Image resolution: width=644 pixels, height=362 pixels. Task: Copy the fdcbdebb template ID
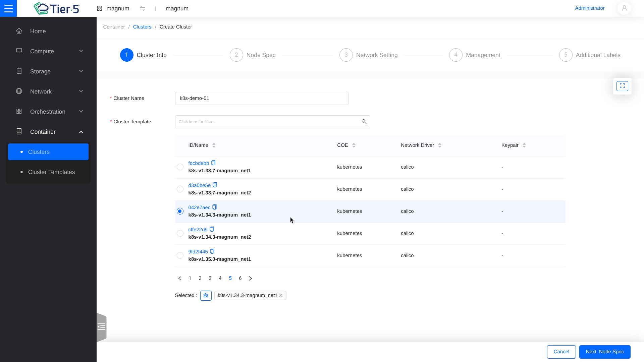tap(213, 163)
